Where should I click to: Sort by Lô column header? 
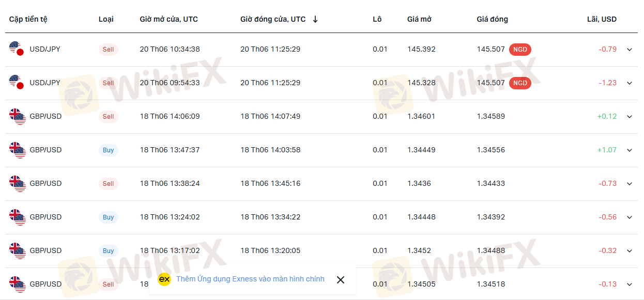point(377,19)
